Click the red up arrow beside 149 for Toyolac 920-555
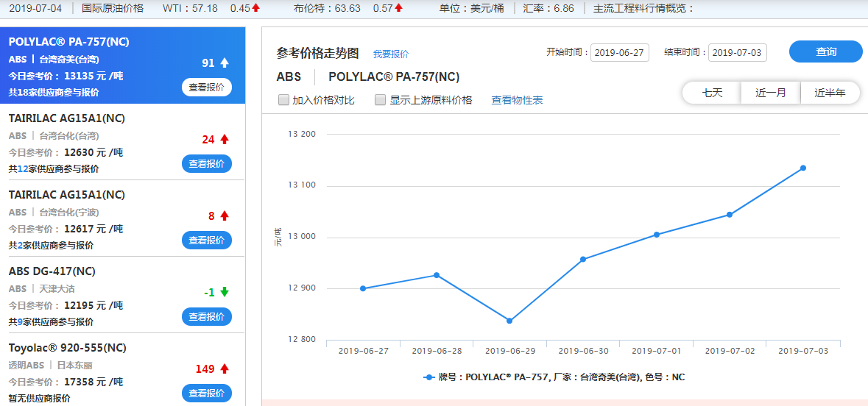868x406 pixels. 225,368
